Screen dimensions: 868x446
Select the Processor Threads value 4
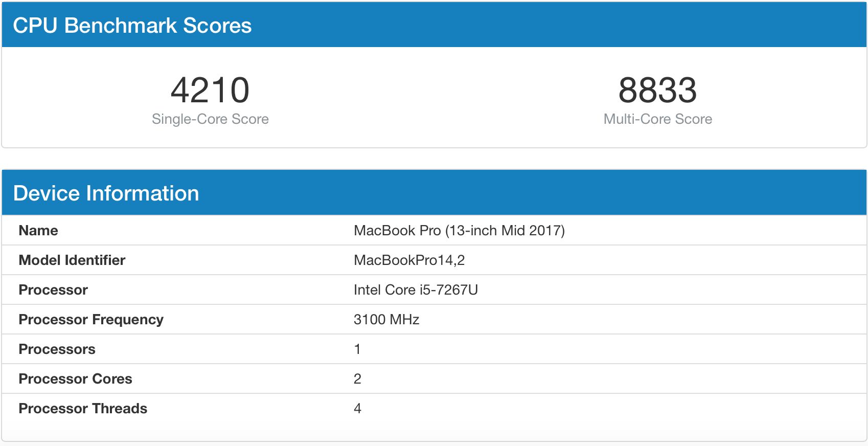pyautogui.click(x=357, y=409)
